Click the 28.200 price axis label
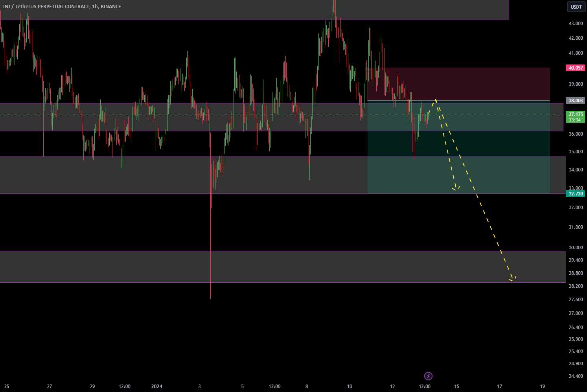The image size is (587, 392). (576, 286)
